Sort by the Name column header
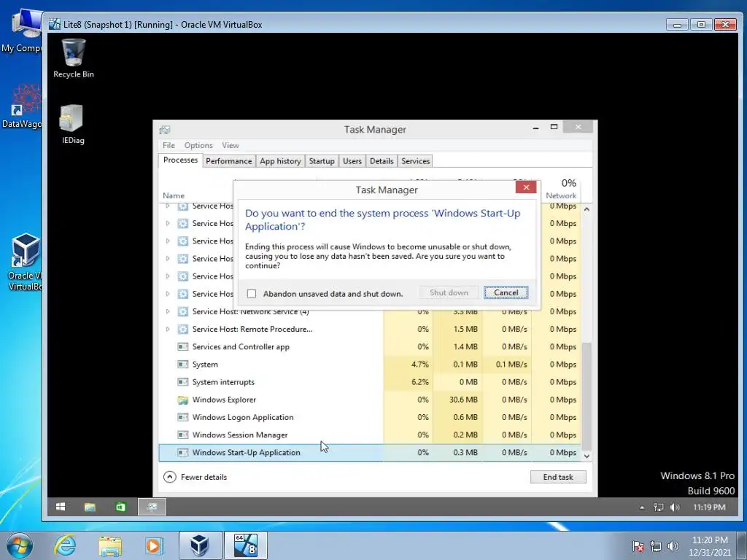 [x=174, y=195]
